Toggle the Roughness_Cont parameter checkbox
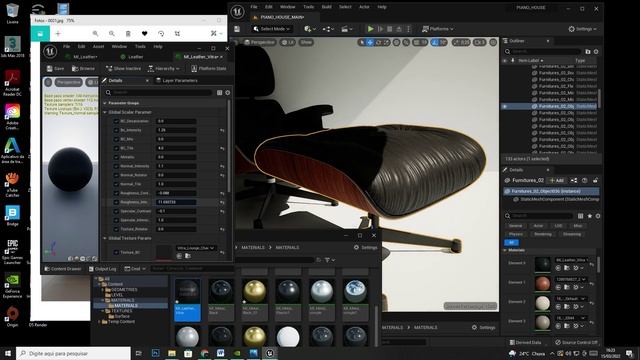The image size is (640, 360). coord(116,193)
